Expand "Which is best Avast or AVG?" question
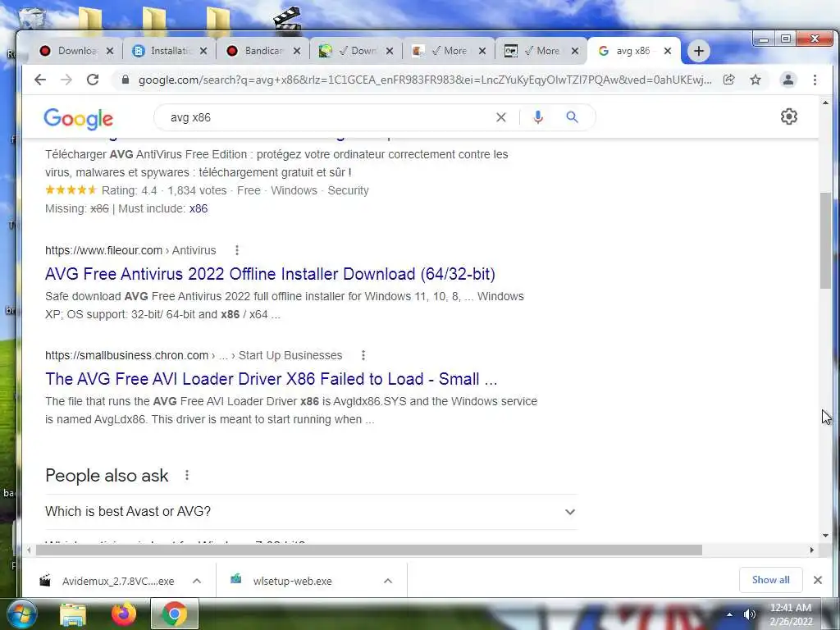 coord(311,512)
